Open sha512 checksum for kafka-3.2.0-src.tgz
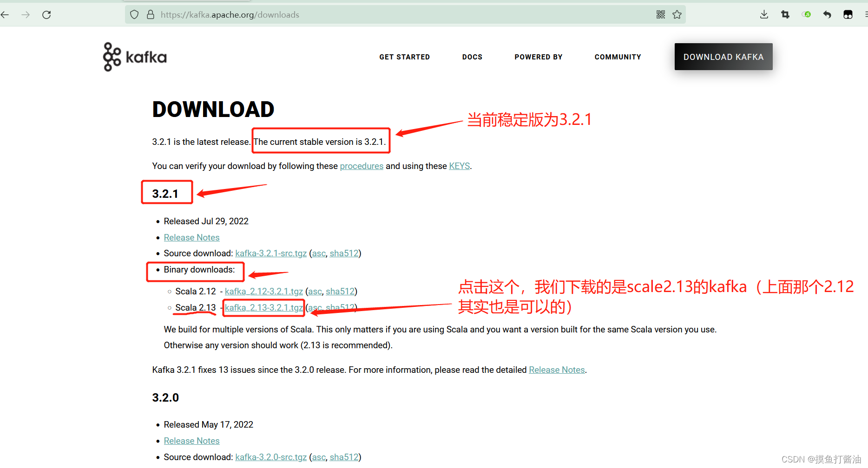 click(x=344, y=457)
